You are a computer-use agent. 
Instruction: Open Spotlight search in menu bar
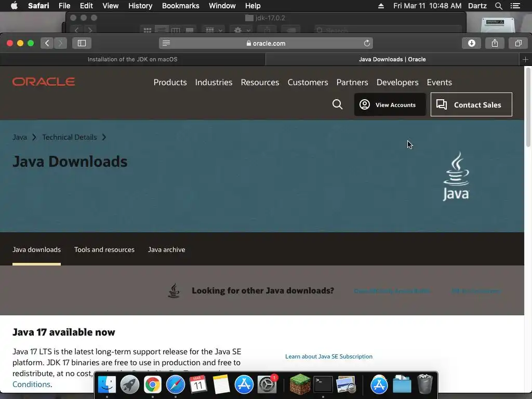(498, 6)
